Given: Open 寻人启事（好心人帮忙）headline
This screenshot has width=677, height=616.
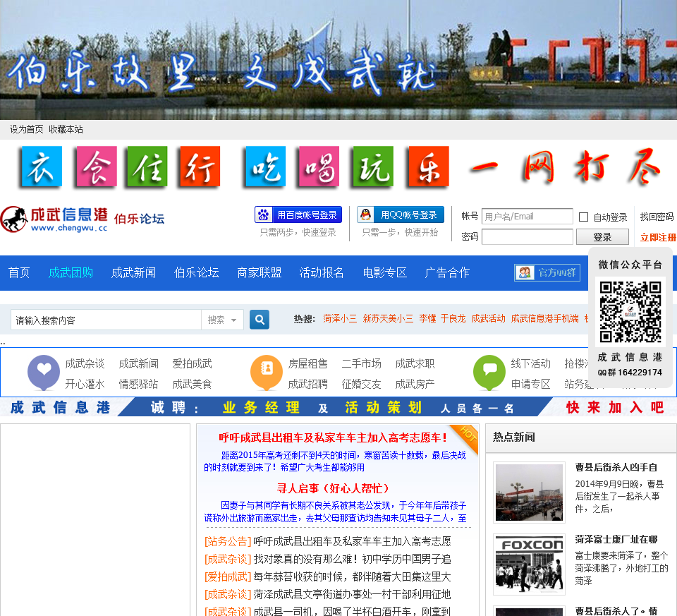Looking at the screenshot, I should tap(334, 488).
